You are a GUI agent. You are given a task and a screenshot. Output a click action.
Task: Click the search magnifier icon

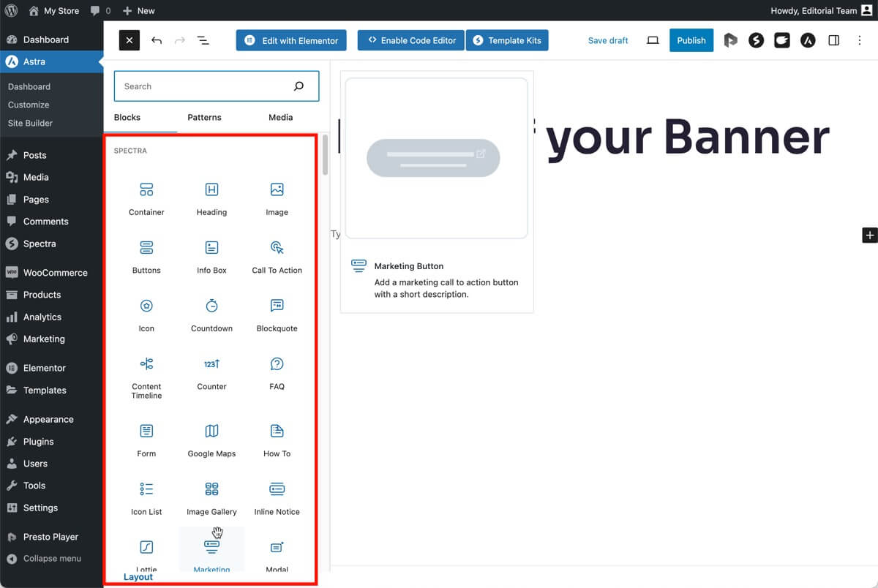tap(299, 86)
